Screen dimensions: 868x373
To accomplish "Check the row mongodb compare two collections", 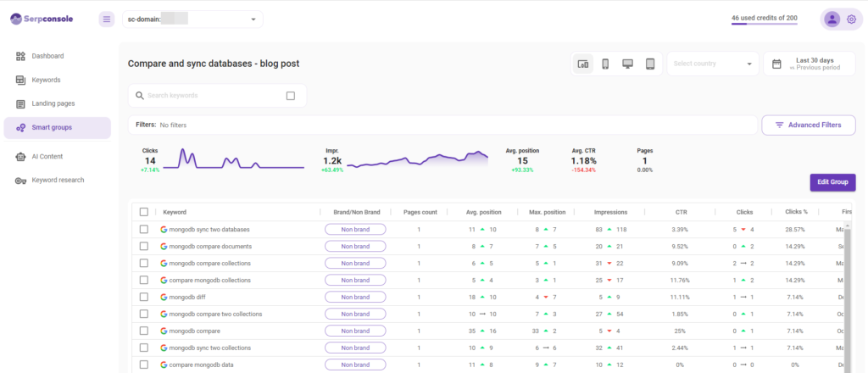I will [x=144, y=314].
